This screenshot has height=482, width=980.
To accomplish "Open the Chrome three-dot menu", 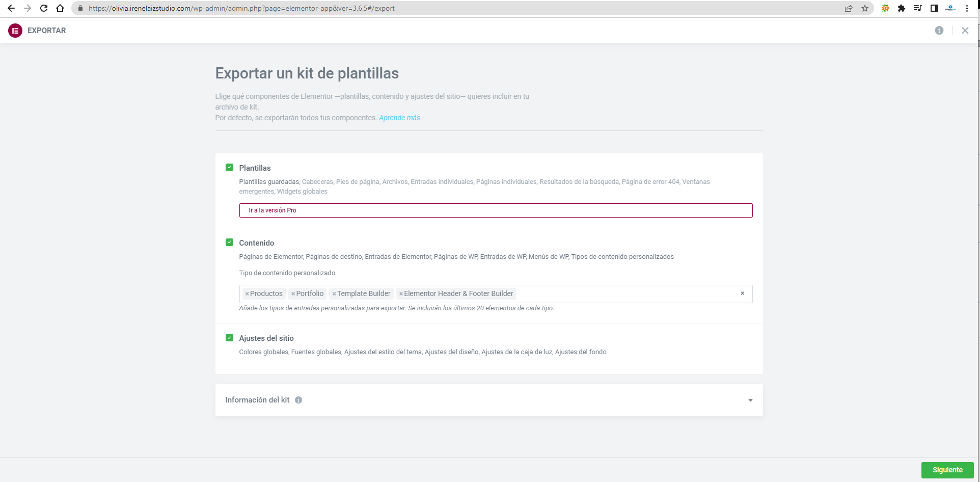I will pyautogui.click(x=967, y=8).
